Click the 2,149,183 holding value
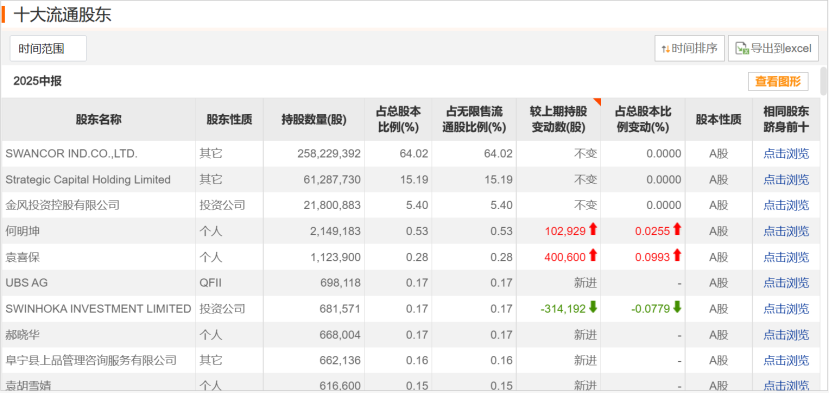 point(335,231)
